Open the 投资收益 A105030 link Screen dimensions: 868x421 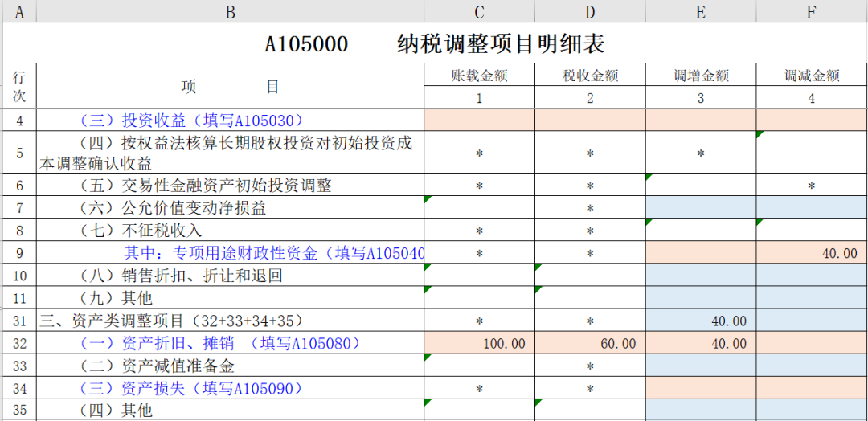192,121
